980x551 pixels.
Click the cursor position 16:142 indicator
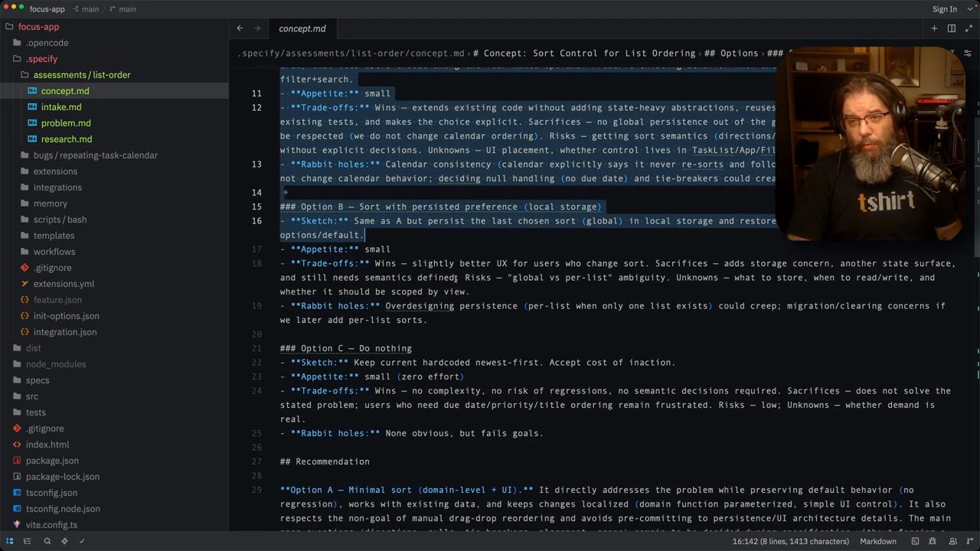[x=791, y=541]
